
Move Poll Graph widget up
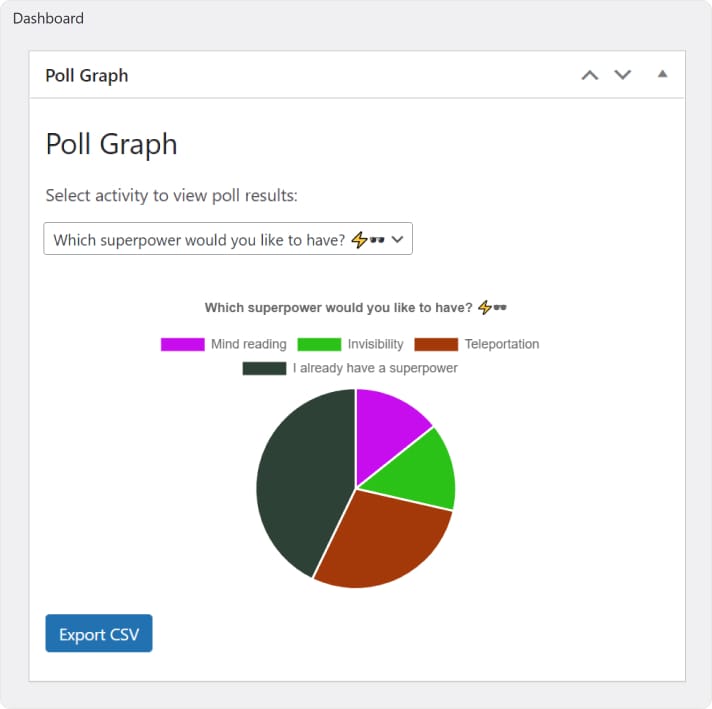coord(590,75)
